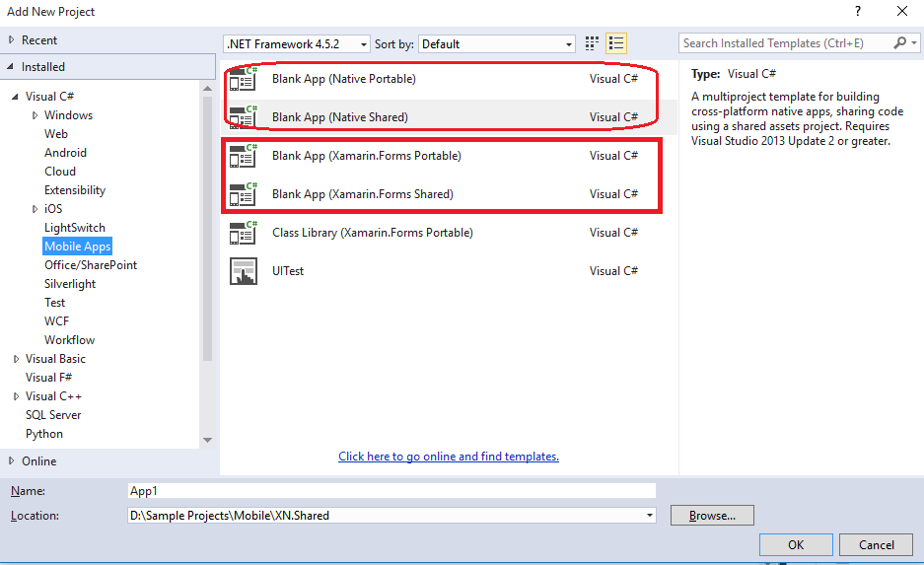Click the Blank App (Native Shared) template icon
924x565 pixels.
point(244,116)
